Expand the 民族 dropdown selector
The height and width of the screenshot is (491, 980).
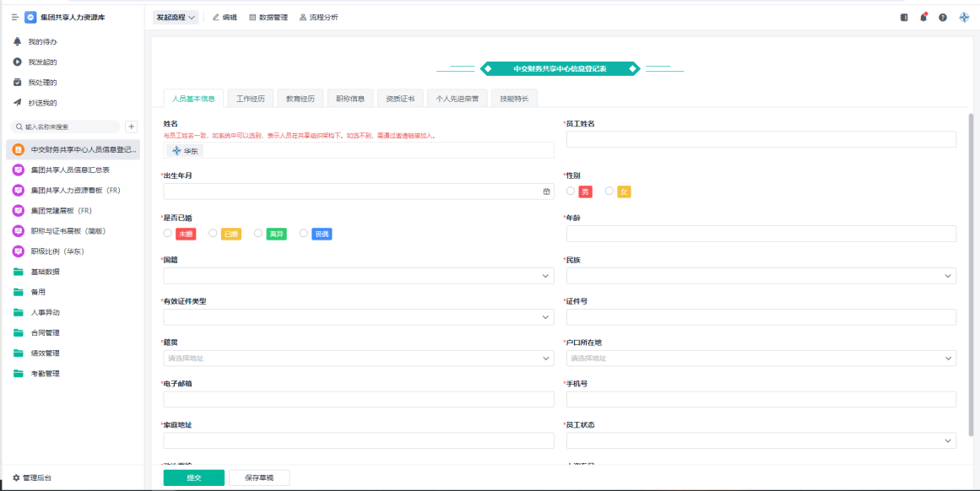[761, 276]
